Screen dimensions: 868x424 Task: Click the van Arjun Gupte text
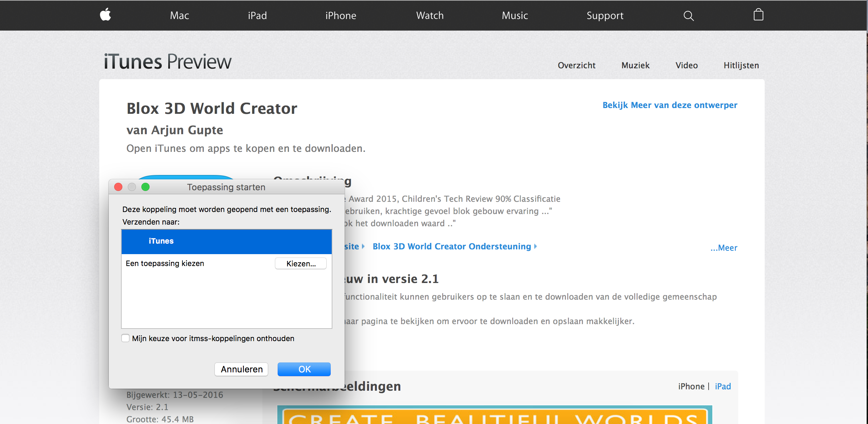(x=175, y=130)
